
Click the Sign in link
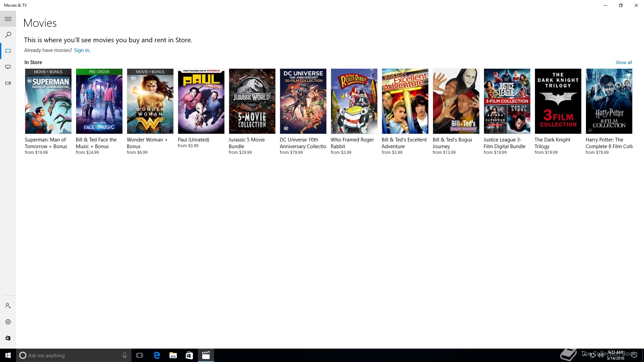coord(82,50)
